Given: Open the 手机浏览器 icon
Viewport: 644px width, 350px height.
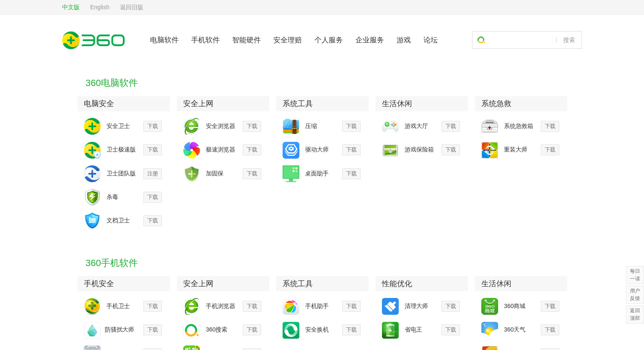Looking at the screenshot, I should (192, 306).
